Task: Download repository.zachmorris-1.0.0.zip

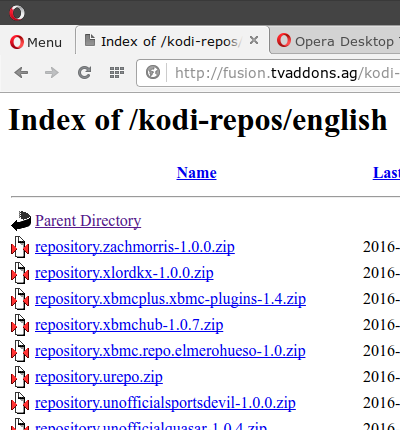Action: (x=135, y=247)
